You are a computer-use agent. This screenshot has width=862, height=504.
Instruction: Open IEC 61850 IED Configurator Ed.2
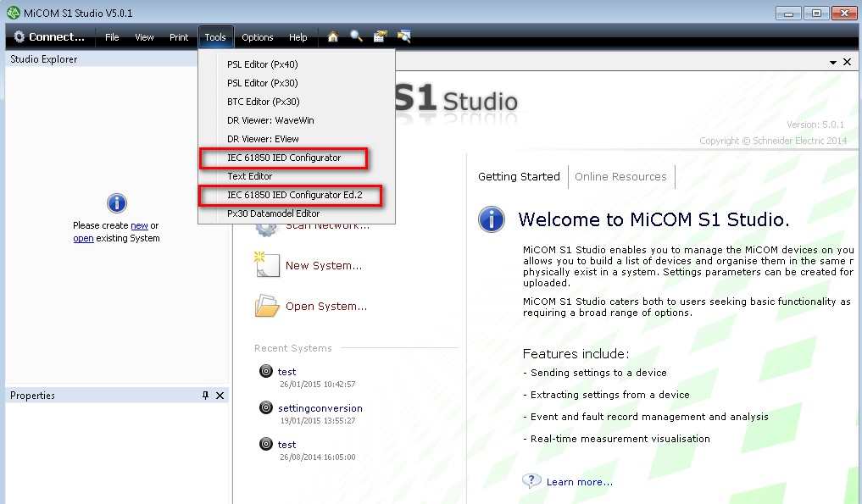click(297, 195)
